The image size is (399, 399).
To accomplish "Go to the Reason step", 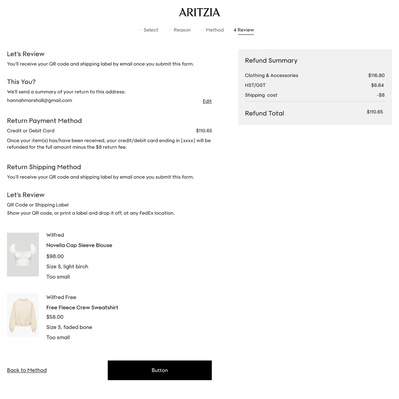I will pos(180,30).
